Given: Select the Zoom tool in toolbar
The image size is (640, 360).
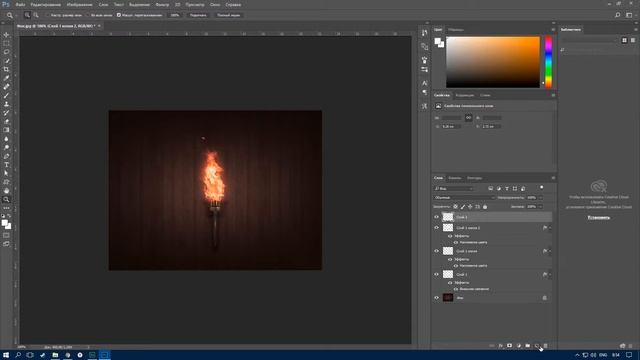Looking at the screenshot, I should tap(6, 200).
